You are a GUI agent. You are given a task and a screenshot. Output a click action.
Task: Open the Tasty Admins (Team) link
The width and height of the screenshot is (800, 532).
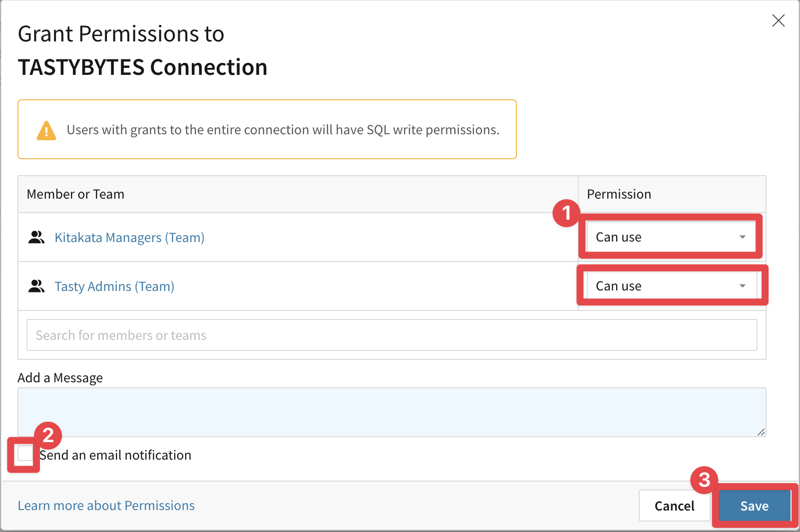coord(114,286)
